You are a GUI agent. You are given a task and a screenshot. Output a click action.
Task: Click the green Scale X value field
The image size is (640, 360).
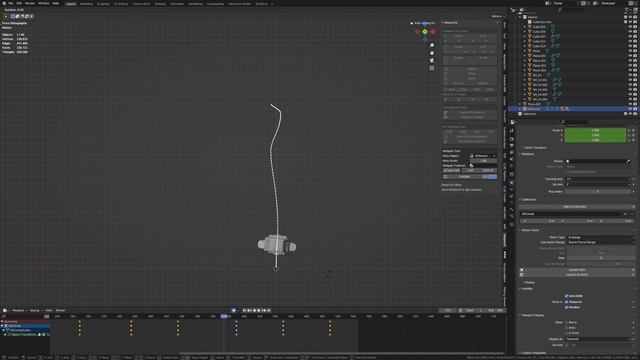(595, 130)
